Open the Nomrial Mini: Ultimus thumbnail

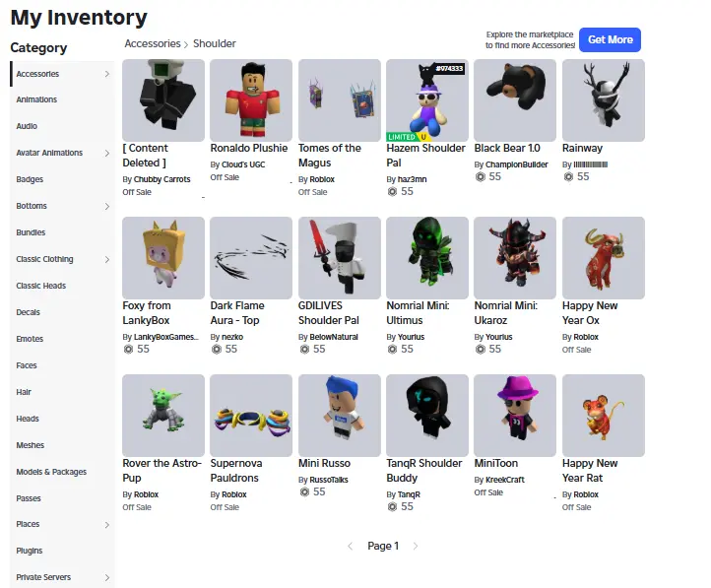click(x=427, y=257)
